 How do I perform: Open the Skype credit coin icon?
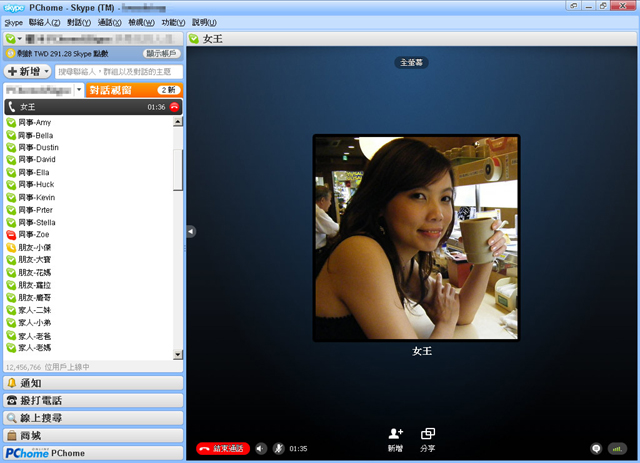(10, 53)
